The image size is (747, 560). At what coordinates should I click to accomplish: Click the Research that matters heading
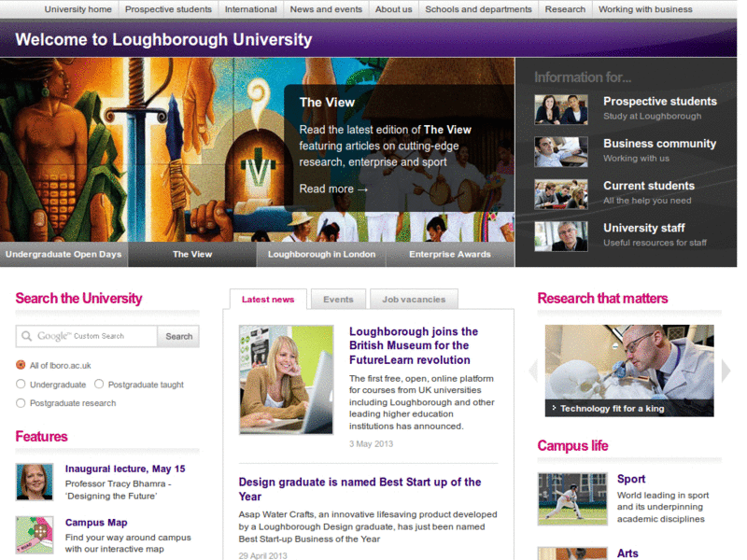(x=602, y=299)
